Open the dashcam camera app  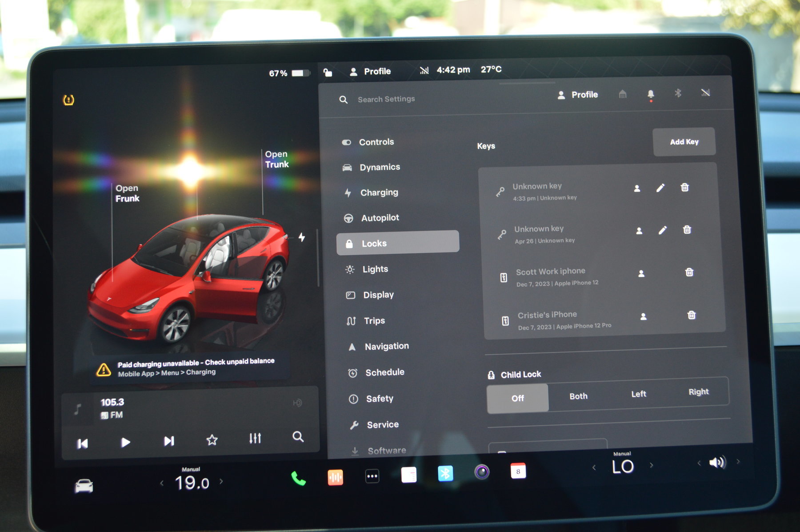pos(482,472)
